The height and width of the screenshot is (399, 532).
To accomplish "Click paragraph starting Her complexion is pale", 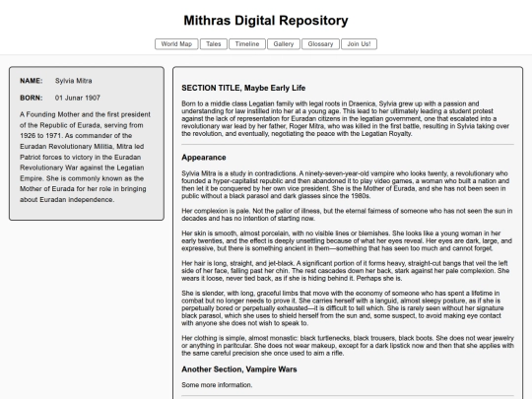I will click(348, 215).
